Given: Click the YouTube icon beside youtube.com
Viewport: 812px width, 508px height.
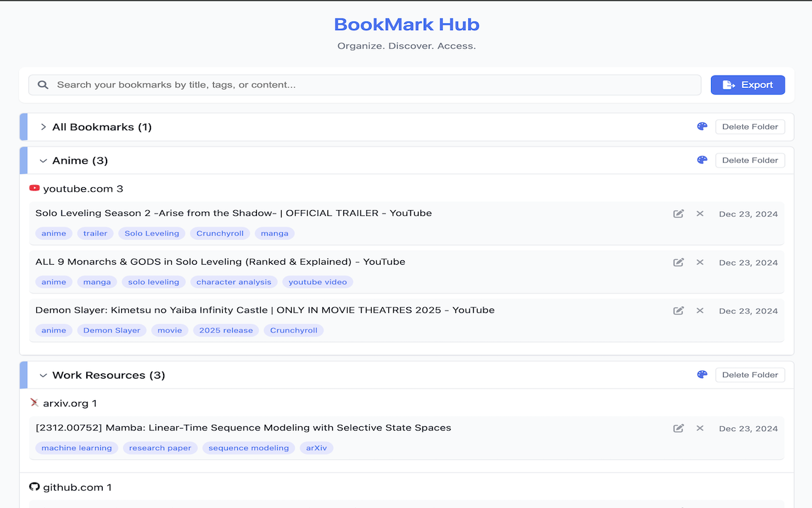Looking at the screenshot, I should [x=35, y=188].
